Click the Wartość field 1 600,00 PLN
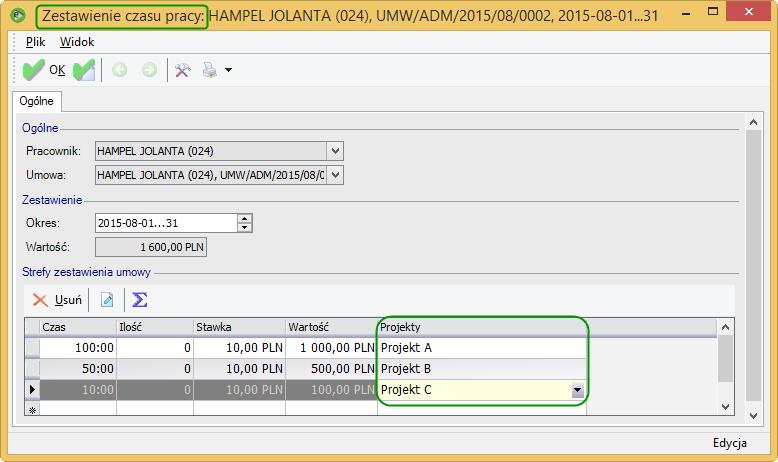 coord(151,247)
